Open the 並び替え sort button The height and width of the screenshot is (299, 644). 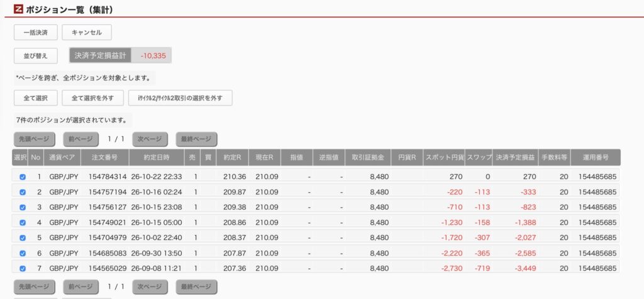pyautogui.click(x=36, y=56)
